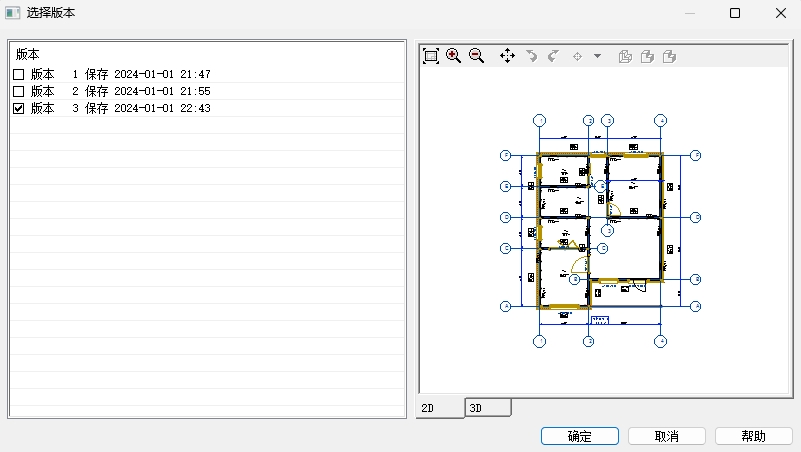Viewport: 801px width, 452px height.
Task: Click the 版本 column header
Action: point(28,54)
